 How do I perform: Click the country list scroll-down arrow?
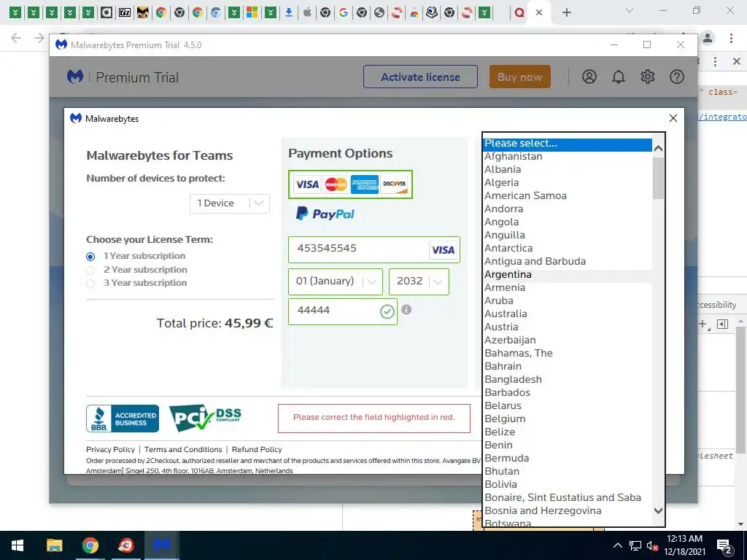pyautogui.click(x=658, y=510)
